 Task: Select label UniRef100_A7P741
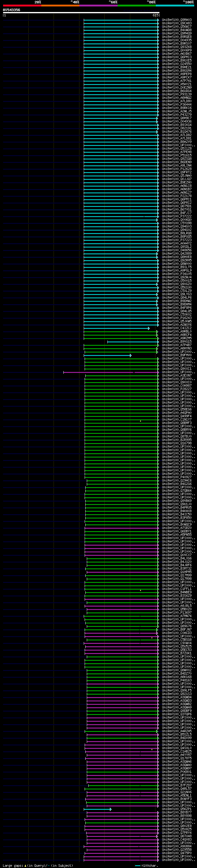point(177,81)
